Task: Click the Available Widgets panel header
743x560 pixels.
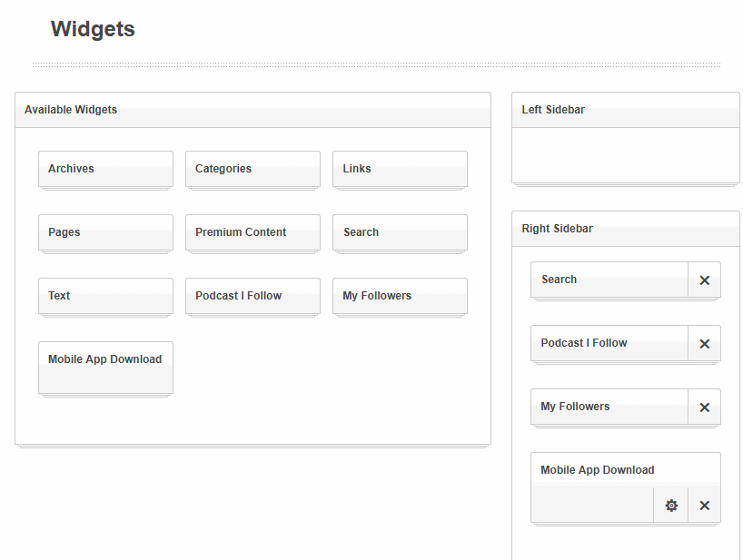Action: 253,110
